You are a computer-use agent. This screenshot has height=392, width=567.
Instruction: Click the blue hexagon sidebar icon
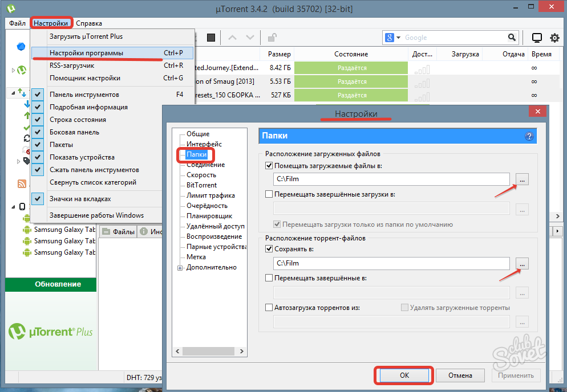click(x=21, y=47)
